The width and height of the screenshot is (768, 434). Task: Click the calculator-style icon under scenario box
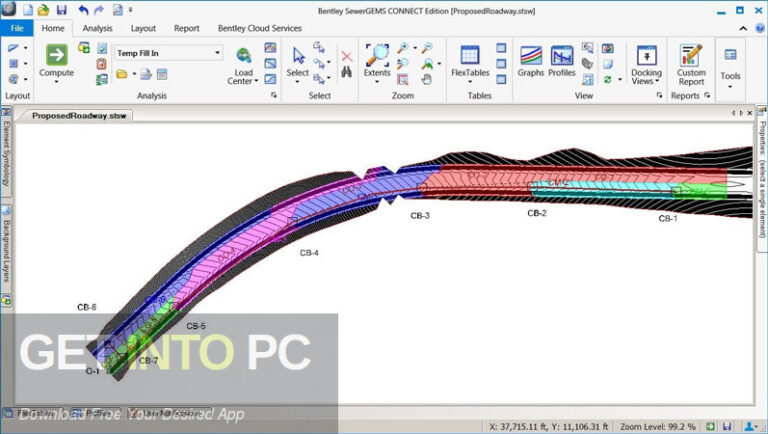(x=162, y=74)
